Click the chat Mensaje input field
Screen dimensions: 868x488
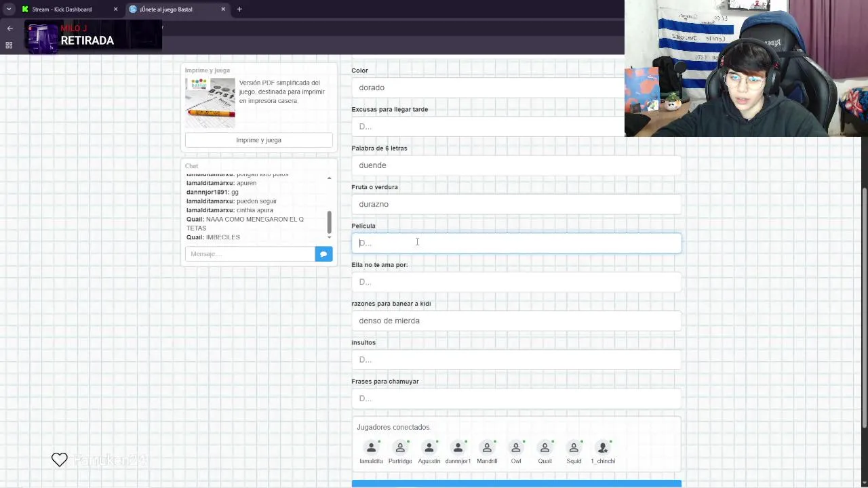click(x=250, y=253)
